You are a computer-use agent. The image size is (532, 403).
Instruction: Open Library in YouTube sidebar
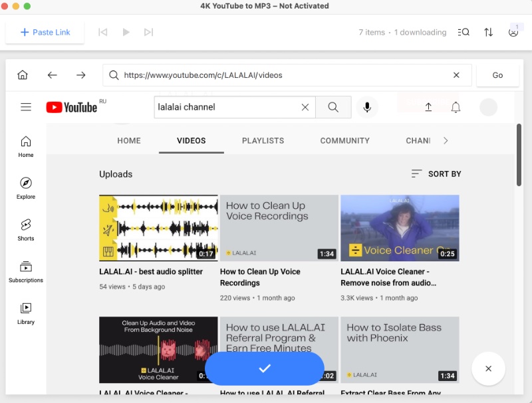click(26, 313)
